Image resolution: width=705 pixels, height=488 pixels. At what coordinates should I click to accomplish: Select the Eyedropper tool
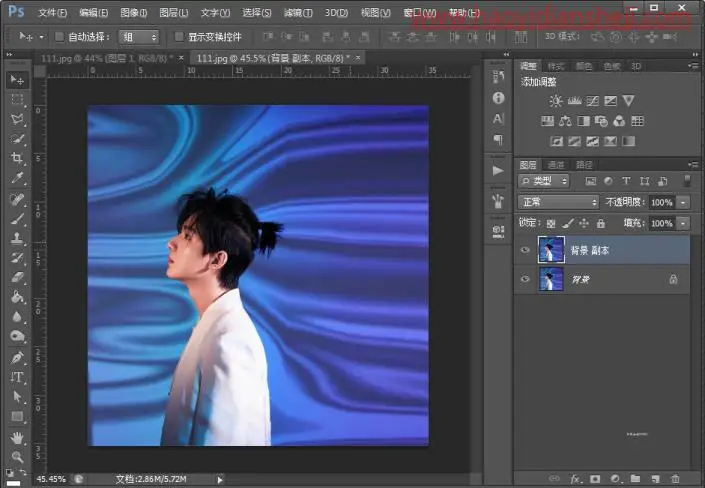(x=17, y=178)
